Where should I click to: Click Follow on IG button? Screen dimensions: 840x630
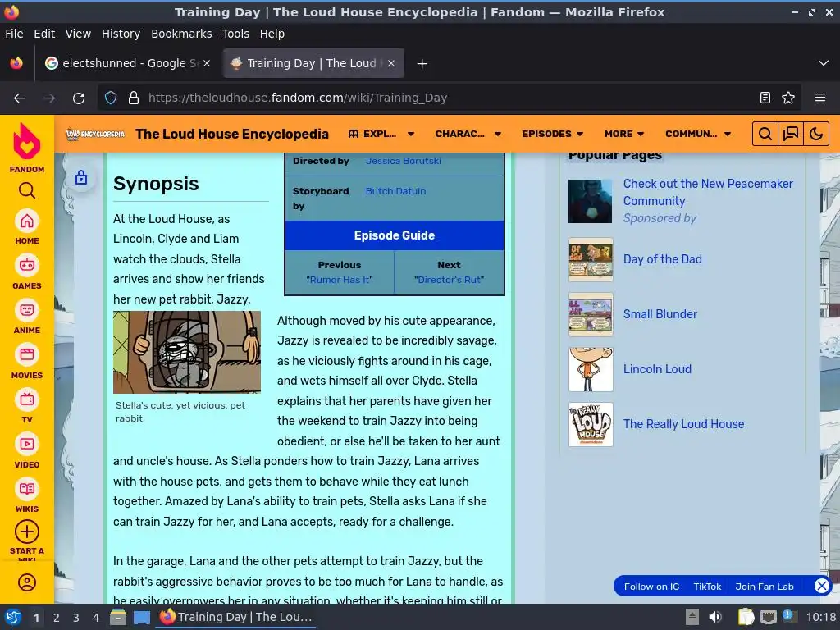click(651, 587)
